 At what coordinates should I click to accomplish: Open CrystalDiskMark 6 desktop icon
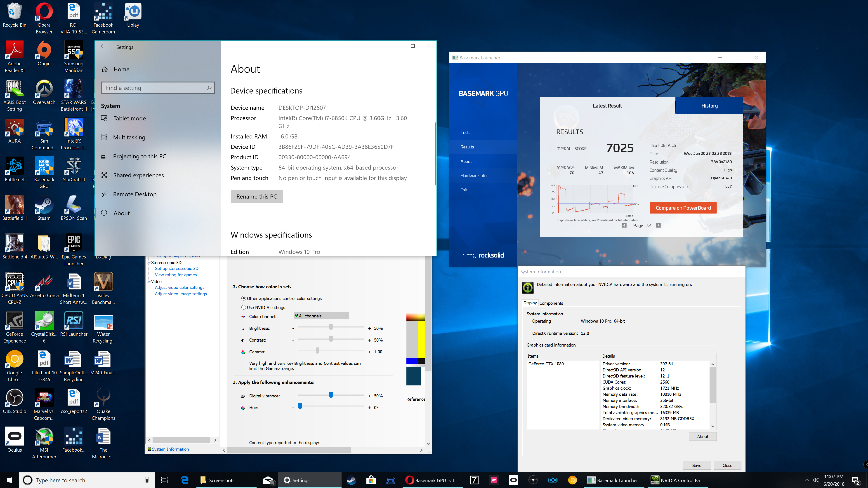tap(44, 327)
